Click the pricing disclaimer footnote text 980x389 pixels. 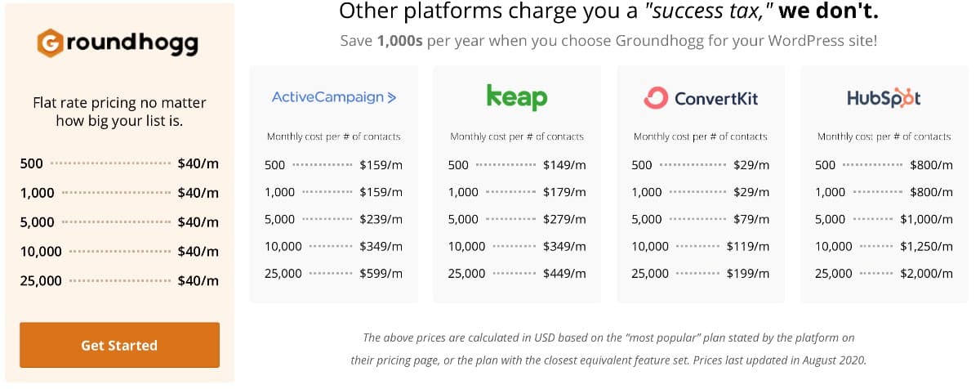(608, 348)
